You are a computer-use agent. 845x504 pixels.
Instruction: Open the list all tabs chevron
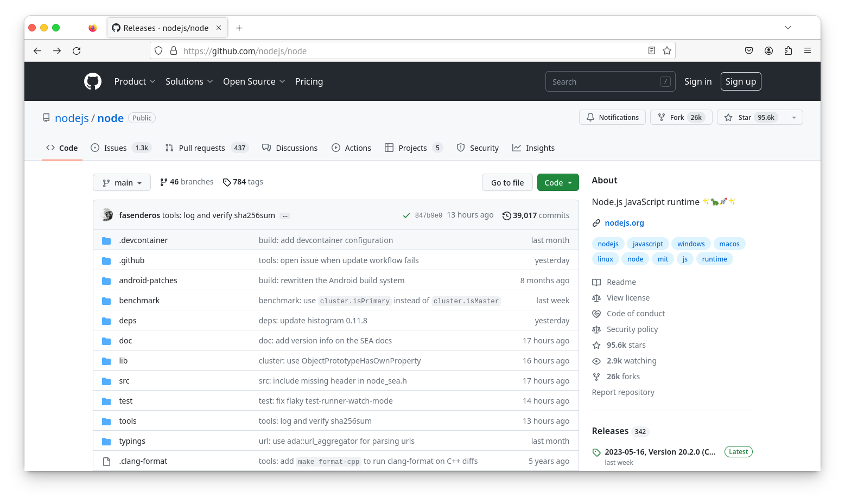tap(788, 28)
